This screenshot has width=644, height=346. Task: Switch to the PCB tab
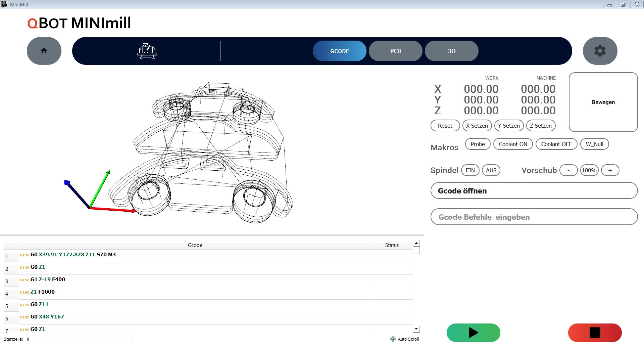tap(395, 51)
